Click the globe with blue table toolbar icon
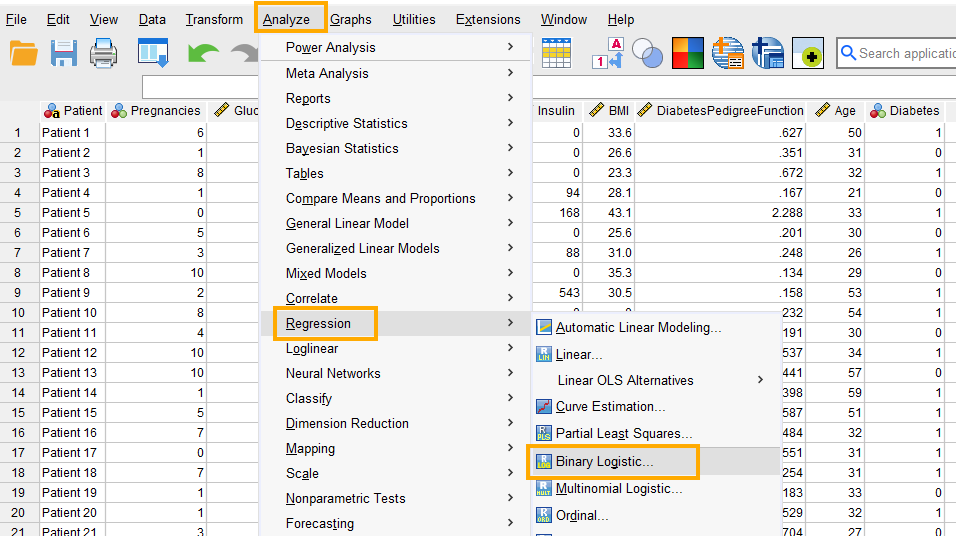 (x=768, y=53)
